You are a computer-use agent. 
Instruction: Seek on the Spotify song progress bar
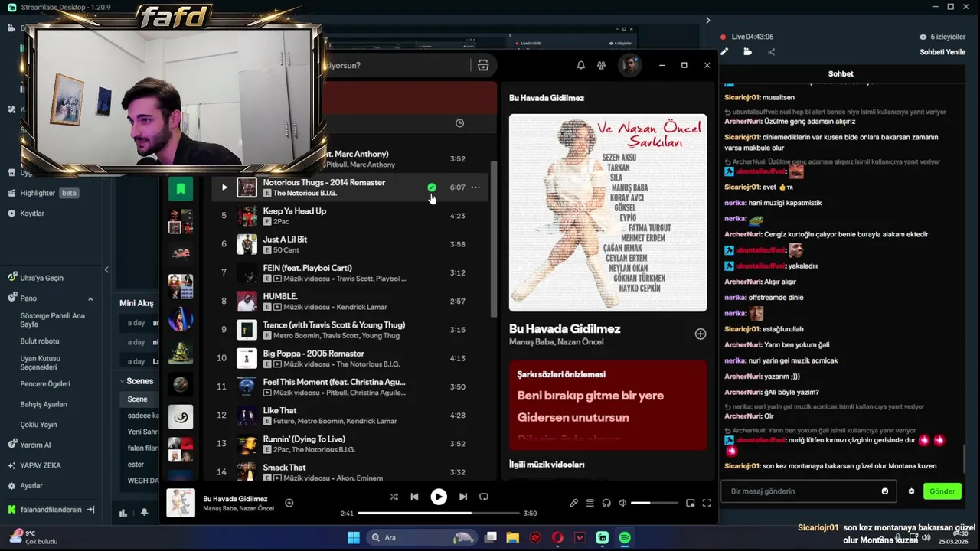coord(439,514)
